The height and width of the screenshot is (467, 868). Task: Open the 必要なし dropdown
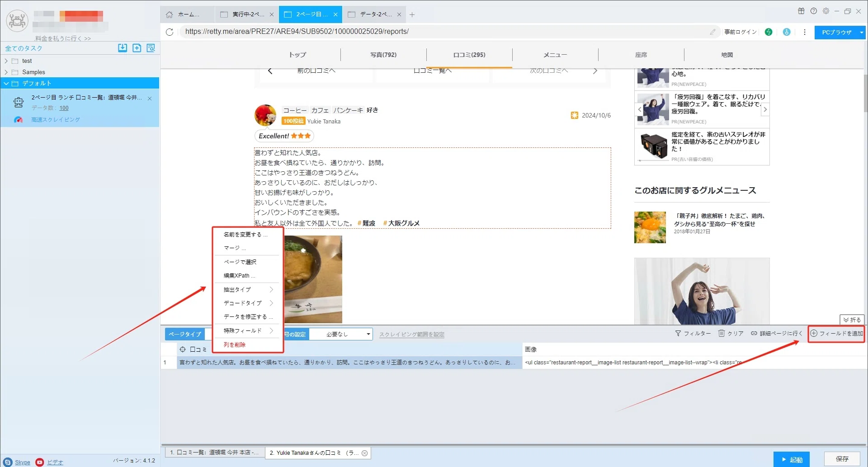[341, 334]
